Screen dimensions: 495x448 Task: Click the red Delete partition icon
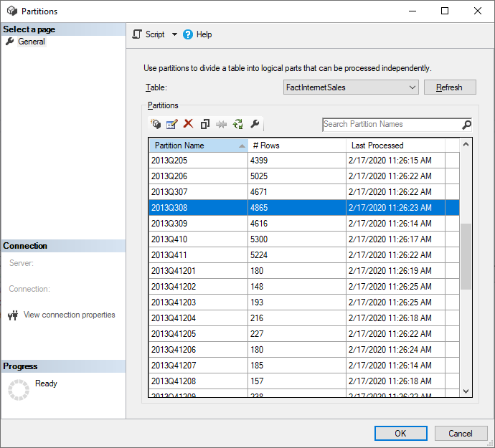click(x=188, y=124)
